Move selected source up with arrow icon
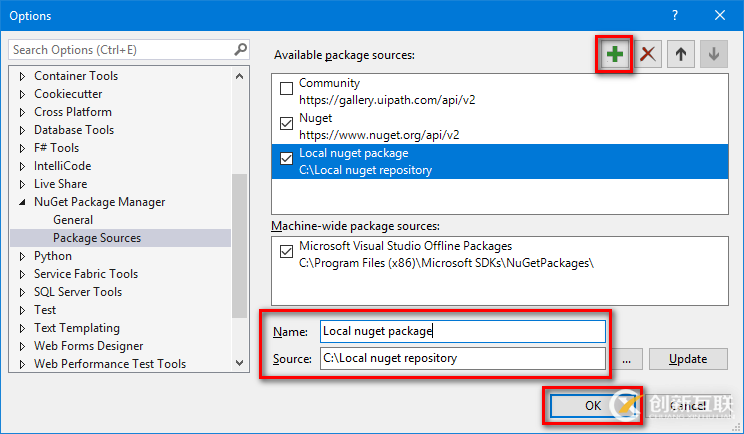This screenshot has width=744, height=434. (x=681, y=54)
